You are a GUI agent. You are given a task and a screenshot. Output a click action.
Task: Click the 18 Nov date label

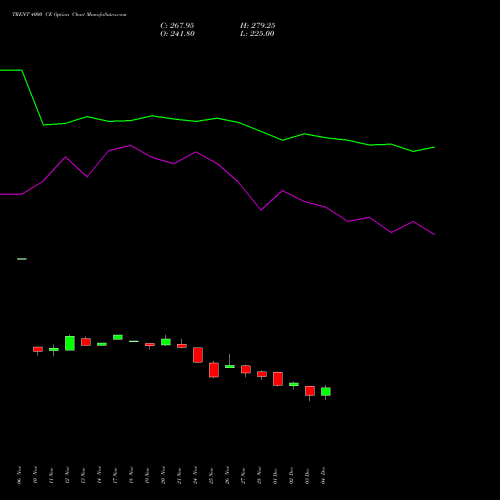pos(131,475)
